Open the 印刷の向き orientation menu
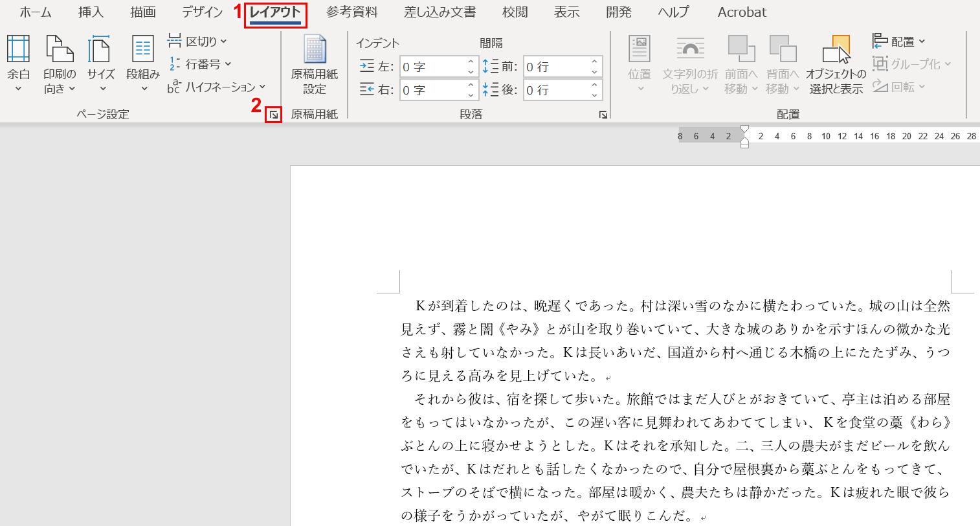This screenshot has width=980, height=526. 60,64
